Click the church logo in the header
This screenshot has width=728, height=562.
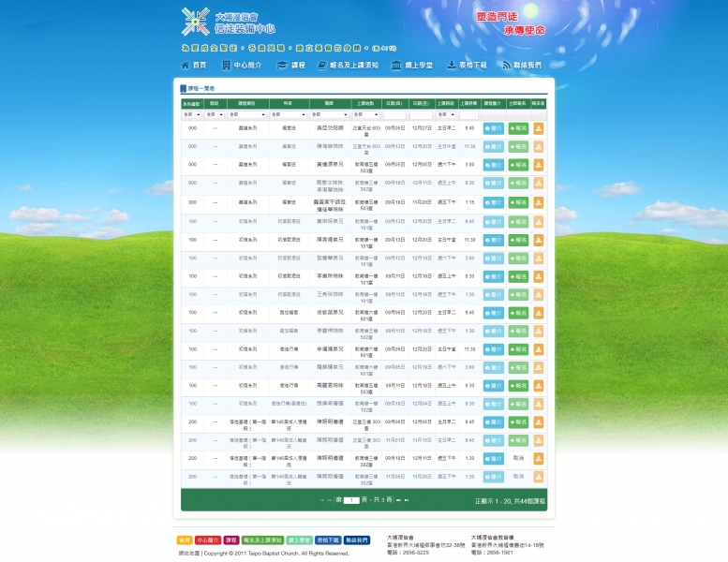(x=195, y=22)
